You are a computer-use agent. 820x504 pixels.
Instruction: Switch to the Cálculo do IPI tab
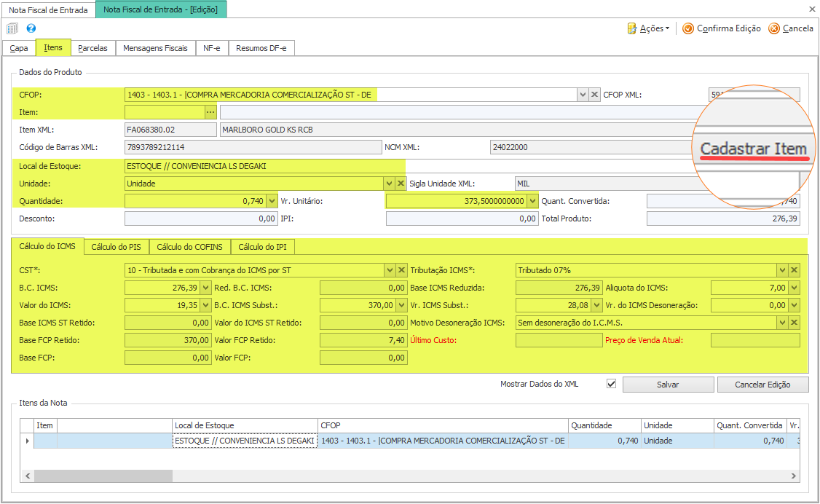tap(262, 247)
